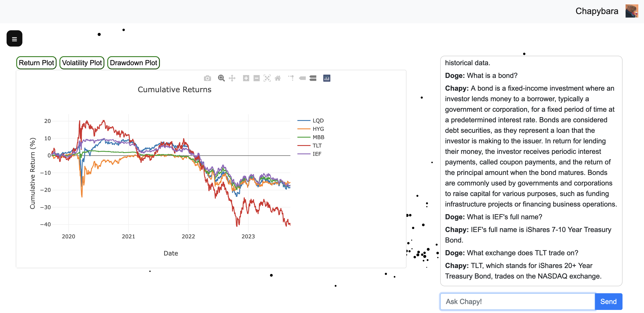Download plot as PNG camera icon
This screenshot has height=313, width=644.
coord(207,78)
